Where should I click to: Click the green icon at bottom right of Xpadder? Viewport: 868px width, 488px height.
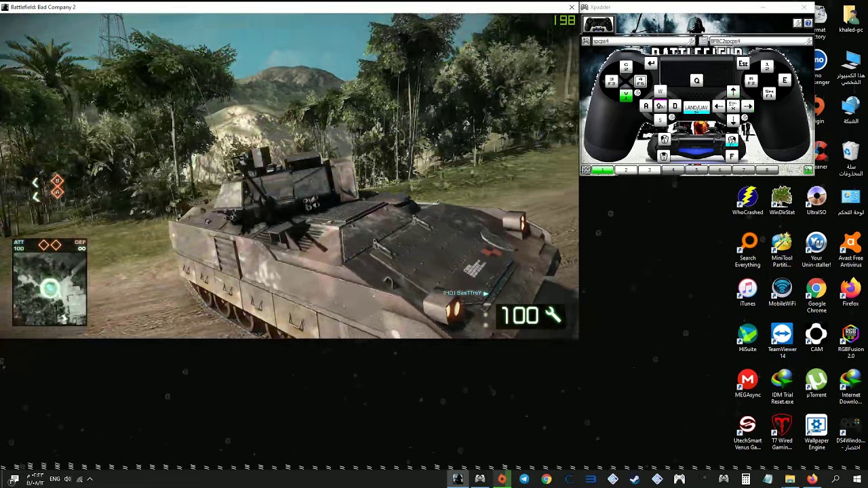pyautogui.click(x=808, y=169)
